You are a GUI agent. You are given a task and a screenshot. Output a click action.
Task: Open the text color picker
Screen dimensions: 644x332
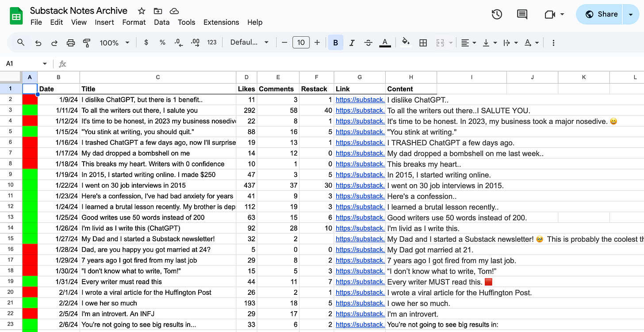[x=385, y=42]
